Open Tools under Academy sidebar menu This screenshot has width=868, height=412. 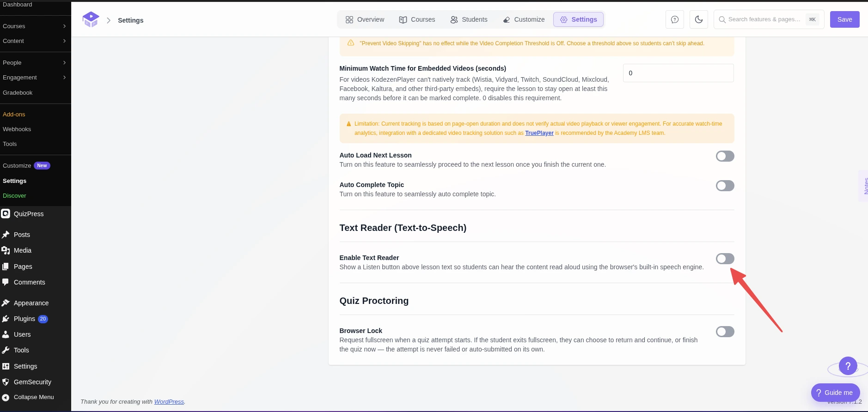[x=10, y=144]
